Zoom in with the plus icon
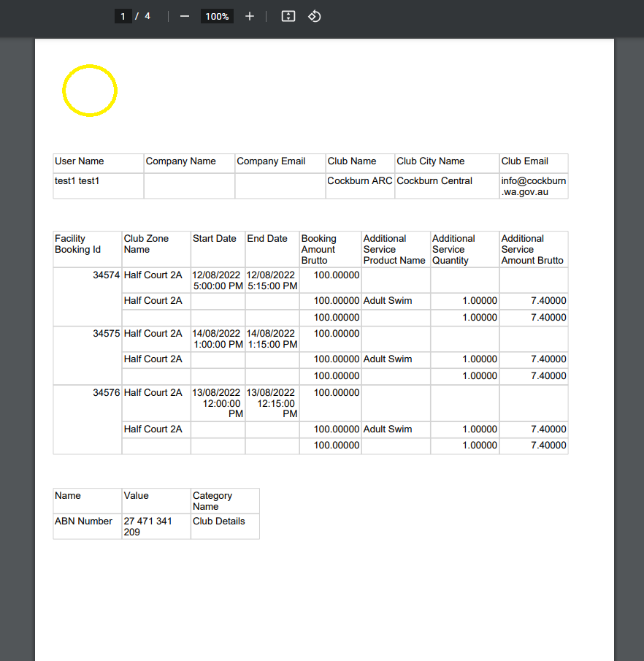 tap(250, 16)
